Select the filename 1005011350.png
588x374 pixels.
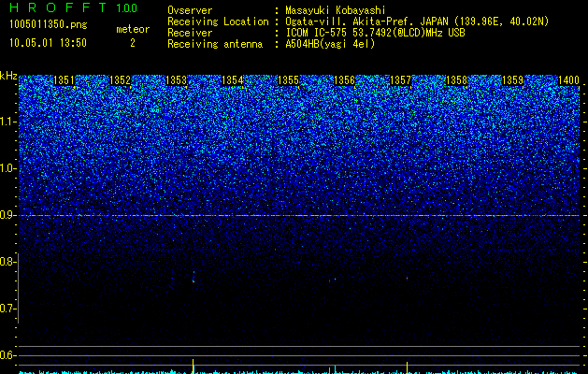coord(49,24)
